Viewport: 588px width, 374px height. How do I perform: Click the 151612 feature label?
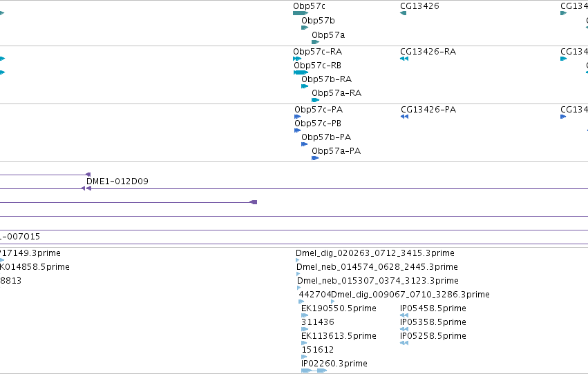(x=318, y=351)
